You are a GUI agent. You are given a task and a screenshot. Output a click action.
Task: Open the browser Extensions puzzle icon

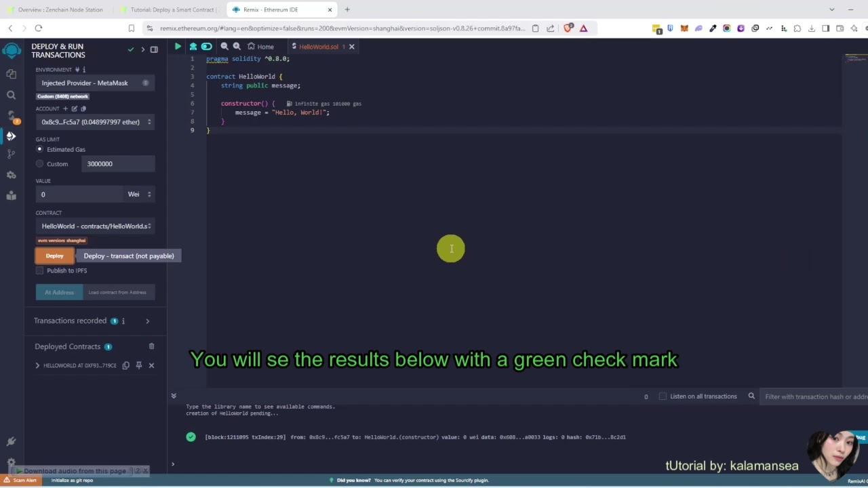click(797, 28)
